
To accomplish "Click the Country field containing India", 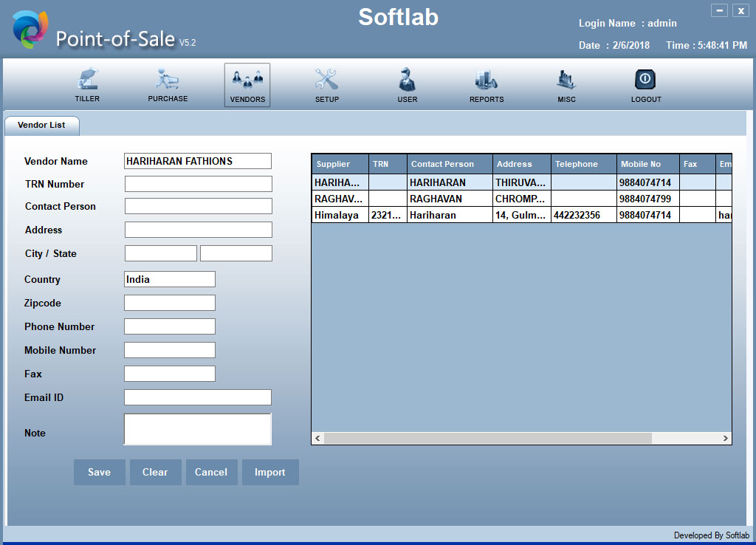I will coord(170,279).
